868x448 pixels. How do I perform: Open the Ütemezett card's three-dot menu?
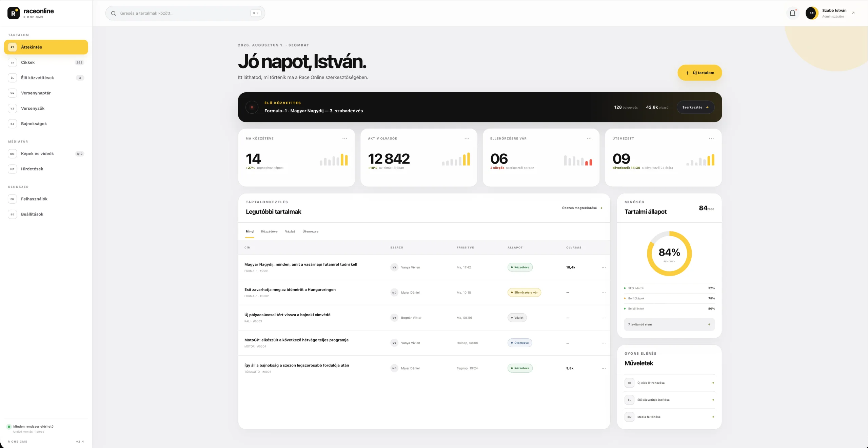(x=711, y=138)
